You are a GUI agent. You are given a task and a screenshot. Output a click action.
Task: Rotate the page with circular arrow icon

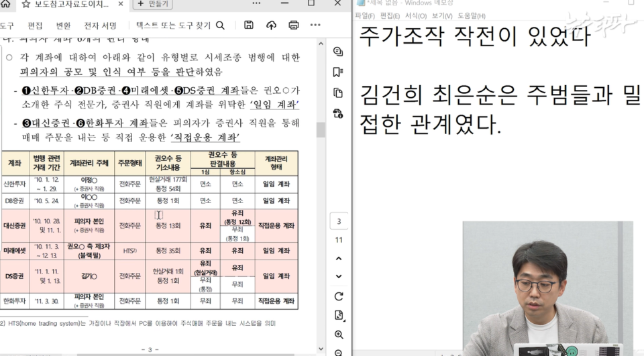339,296
